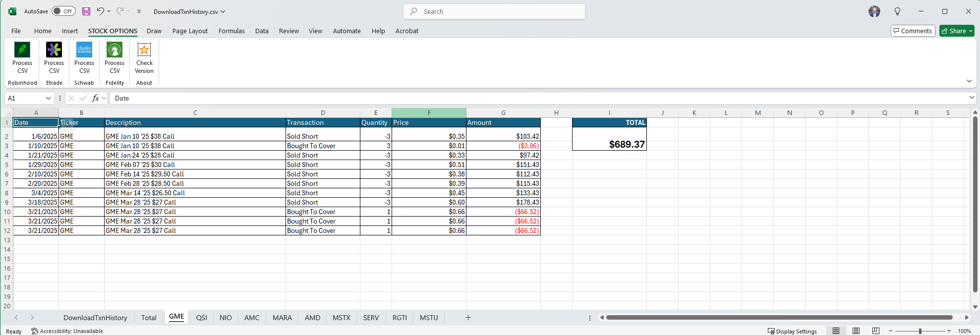Switch to the Acrobat ribbon tab
980x335 pixels.
coord(407,31)
